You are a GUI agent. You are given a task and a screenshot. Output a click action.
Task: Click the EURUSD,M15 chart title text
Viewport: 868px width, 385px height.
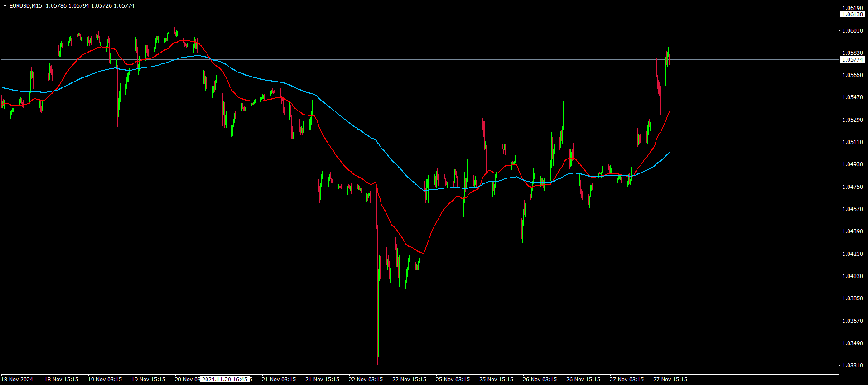pyautogui.click(x=26, y=6)
